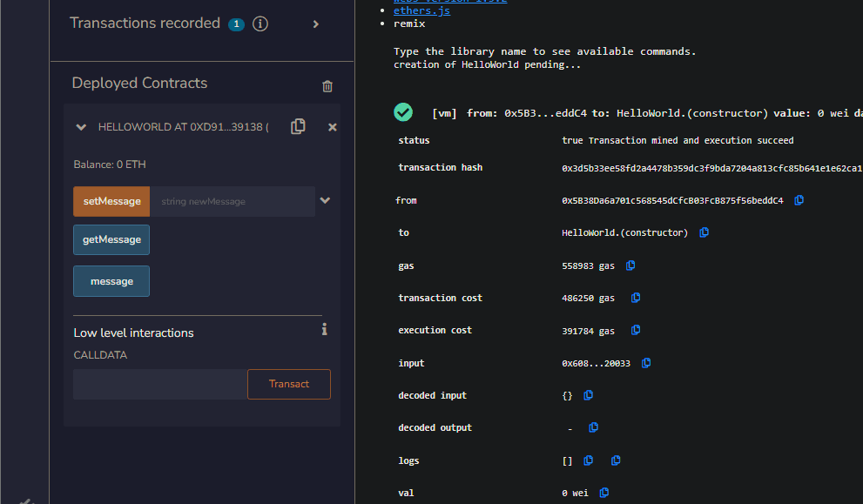The height and width of the screenshot is (504, 863).
Task: Click the Transact button
Action: tap(289, 384)
